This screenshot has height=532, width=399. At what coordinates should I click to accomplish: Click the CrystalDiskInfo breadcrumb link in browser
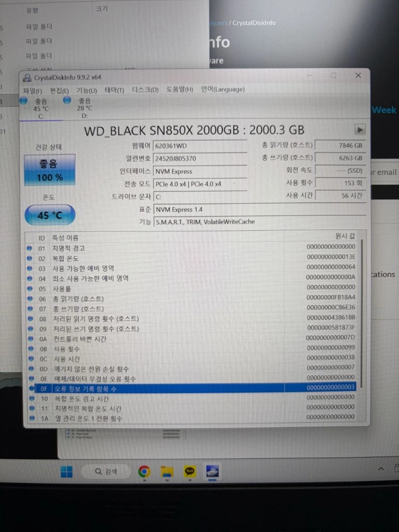(x=254, y=23)
